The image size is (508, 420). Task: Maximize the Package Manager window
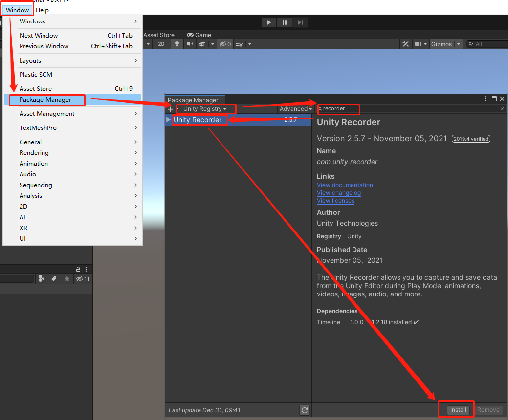pyautogui.click(x=494, y=99)
